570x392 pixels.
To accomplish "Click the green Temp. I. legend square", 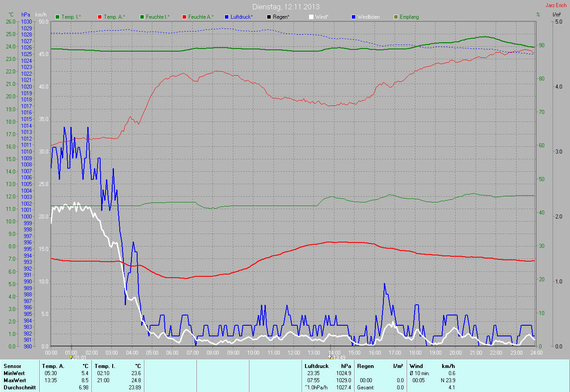I will point(57,17).
